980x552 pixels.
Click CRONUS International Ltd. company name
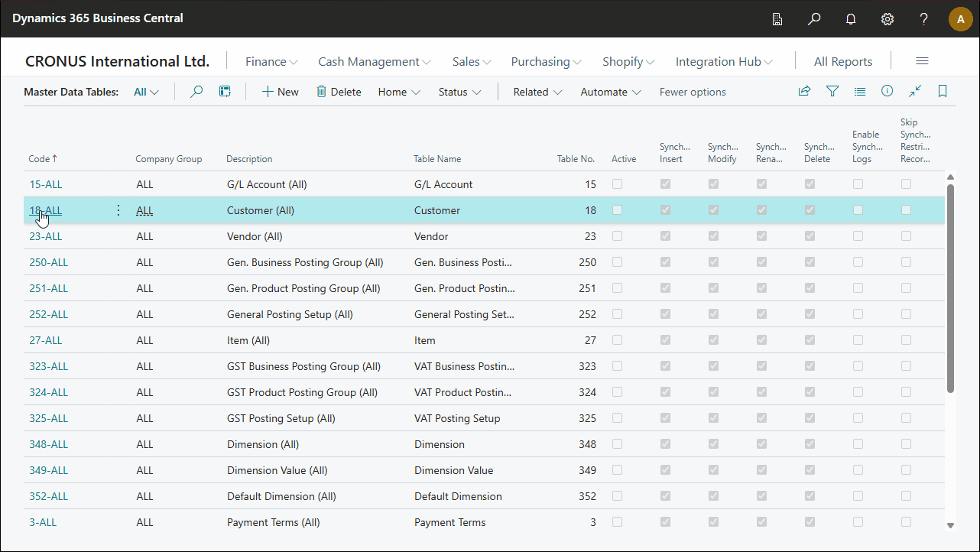coord(117,61)
